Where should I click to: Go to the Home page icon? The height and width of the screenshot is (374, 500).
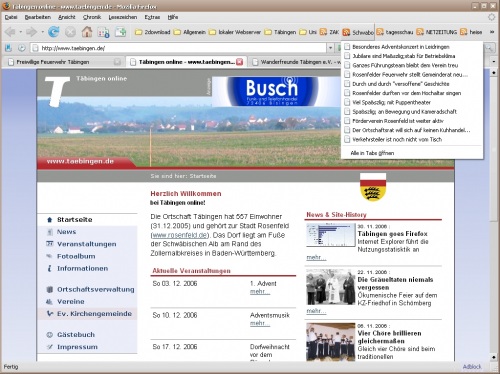pos(87,32)
